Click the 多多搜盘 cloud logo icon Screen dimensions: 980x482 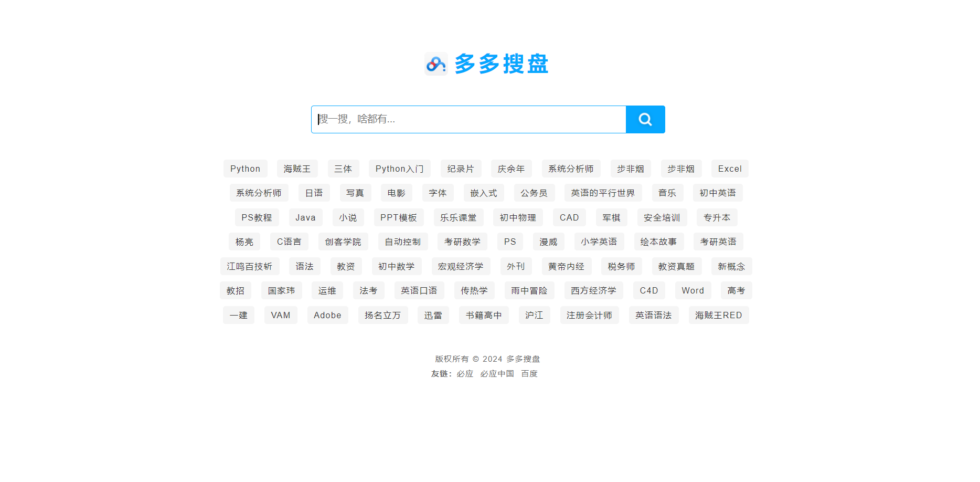pos(435,64)
